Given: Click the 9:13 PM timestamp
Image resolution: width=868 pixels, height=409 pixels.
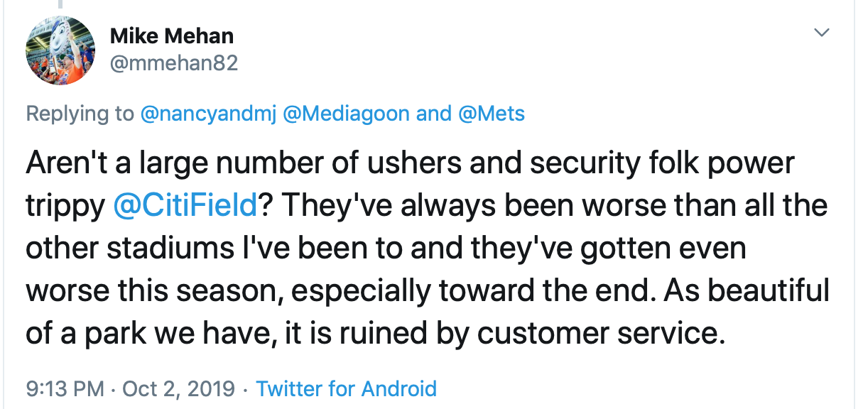Looking at the screenshot, I should pos(65,388).
